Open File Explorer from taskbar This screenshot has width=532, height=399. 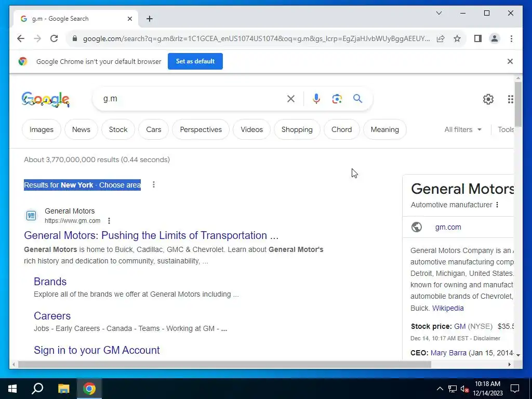coord(63,389)
